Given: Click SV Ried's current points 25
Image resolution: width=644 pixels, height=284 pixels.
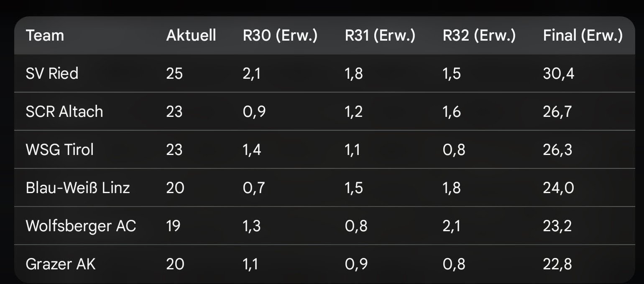Looking at the screenshot, I should tap(174, 74).
